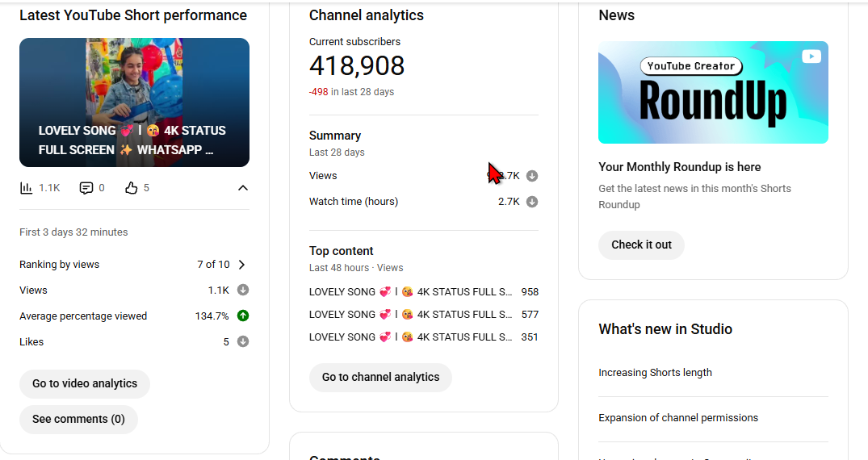Click the YouTube logo icon on RoundUp banner

[x=811, y=56]
